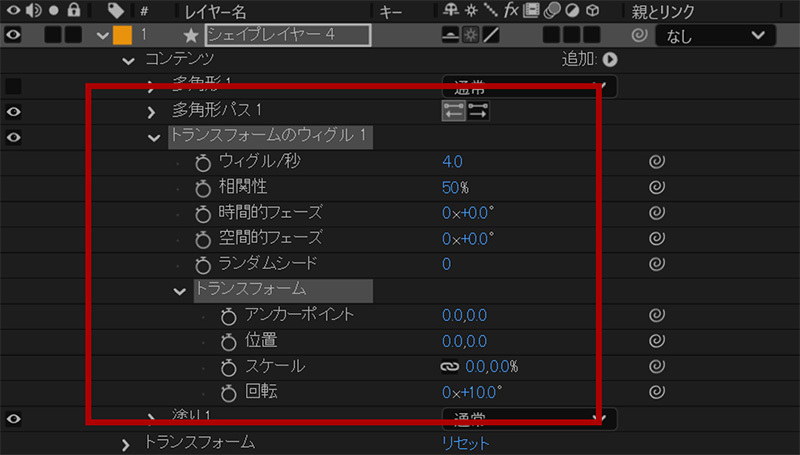The width and height of the screenshot is (800, 455).
Task: Click the solo dot column header icon
Action: [x=54, y=10]
